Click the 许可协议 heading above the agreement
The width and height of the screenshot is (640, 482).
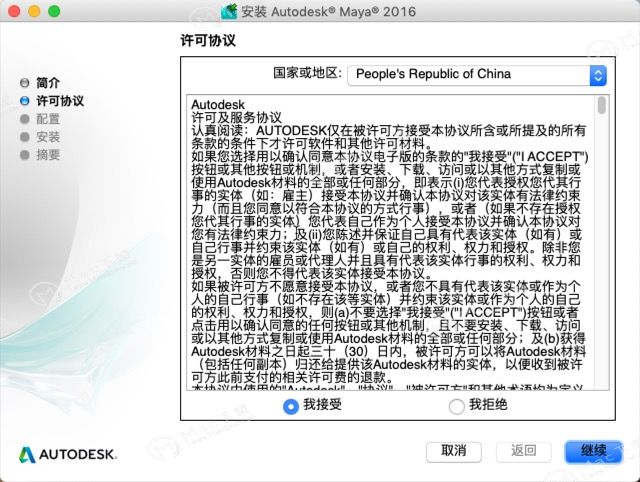[208, 41]
